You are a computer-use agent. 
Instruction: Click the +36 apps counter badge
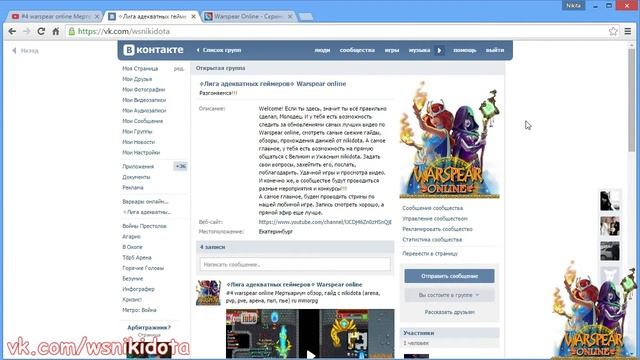[x=180, y=166]
